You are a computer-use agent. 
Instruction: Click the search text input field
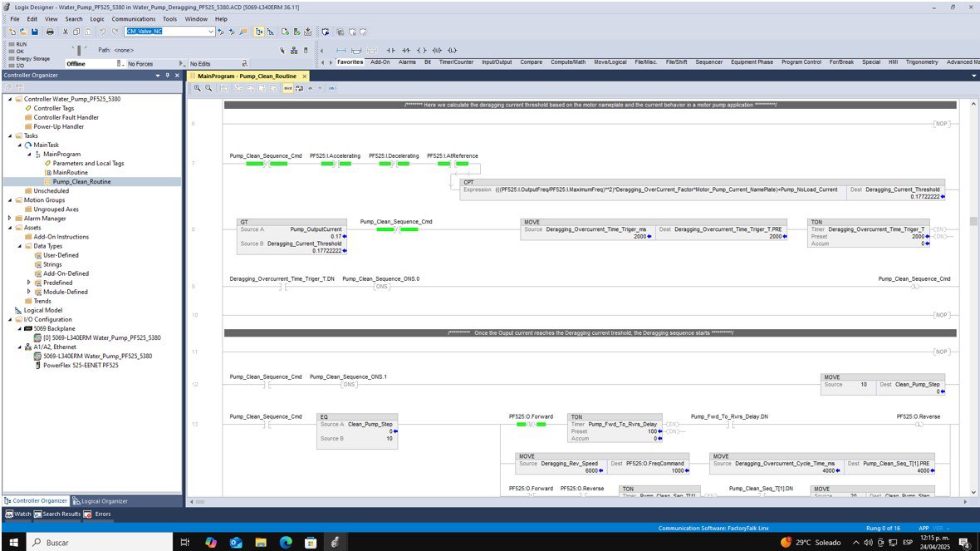click(x=165, y=32)
